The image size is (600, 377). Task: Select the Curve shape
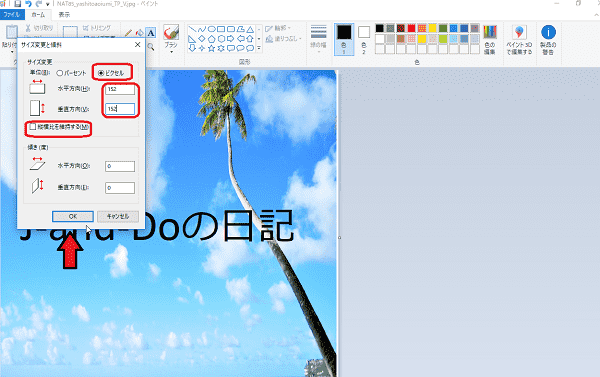point(202,29)
